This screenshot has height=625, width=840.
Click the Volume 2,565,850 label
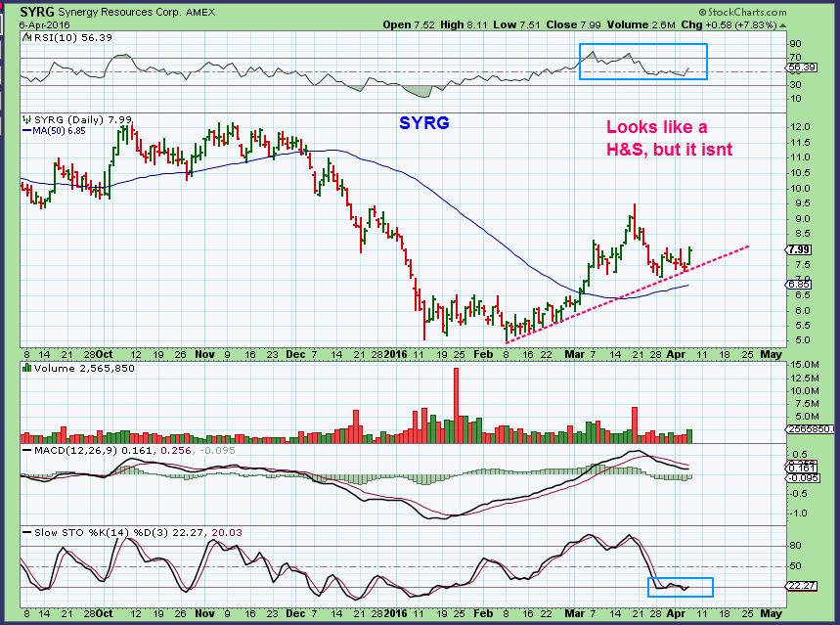tap(84, 368)
